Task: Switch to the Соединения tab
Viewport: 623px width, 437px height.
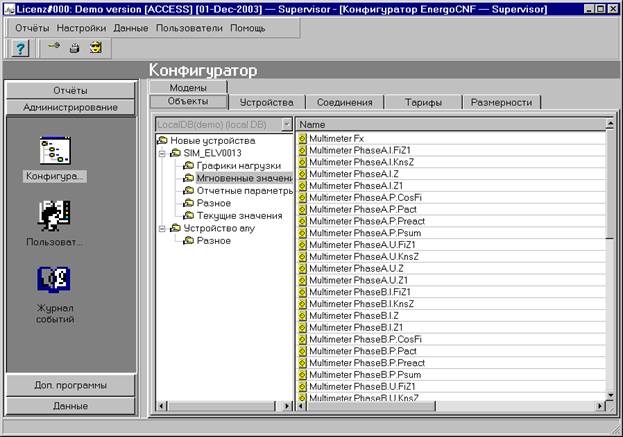Action: [344, 102]
